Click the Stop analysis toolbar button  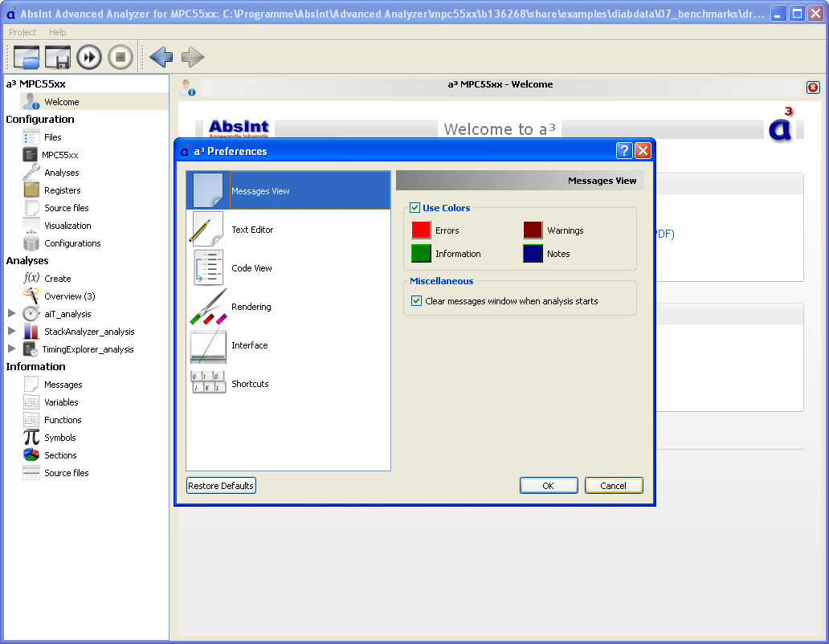120,57
